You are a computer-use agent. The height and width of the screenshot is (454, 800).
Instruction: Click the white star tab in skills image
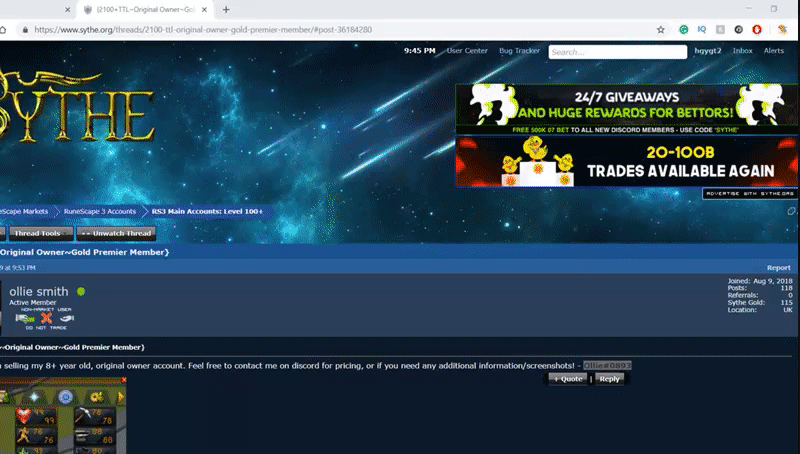[x=34, y=397]
